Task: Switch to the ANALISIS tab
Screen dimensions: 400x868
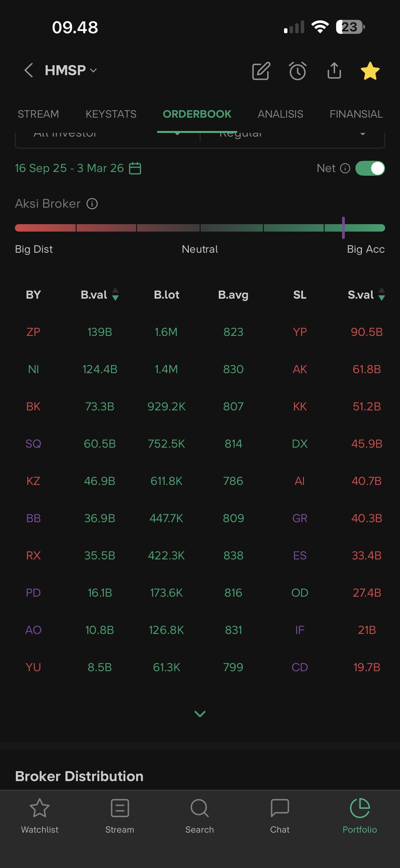Action: (280, 114)
